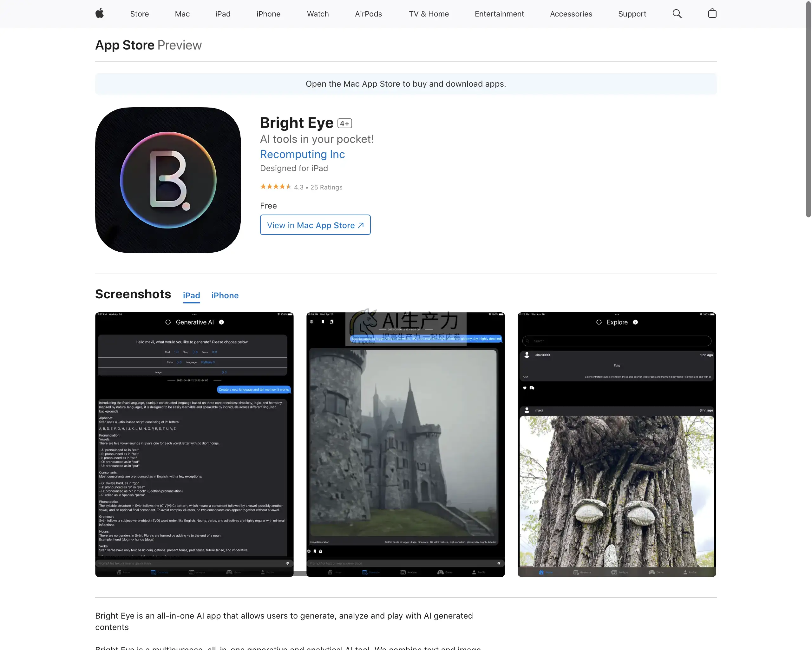Click the star rating icons

point(275,187)
